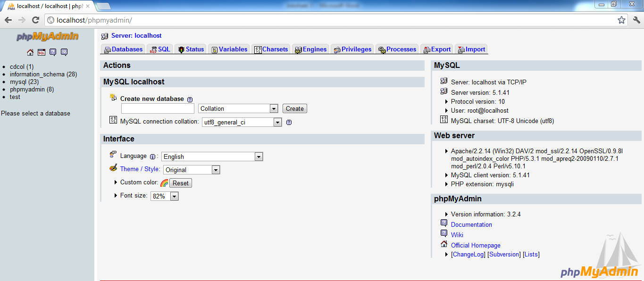The height and width of the screenshot is (281, 644).
Task: Open the SQL tab
Action: [160, 50]
